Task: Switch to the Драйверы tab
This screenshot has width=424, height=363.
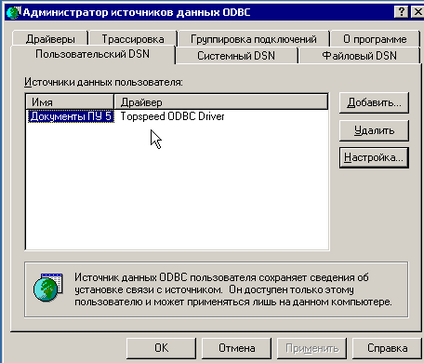Action: [x=50, y=39]
